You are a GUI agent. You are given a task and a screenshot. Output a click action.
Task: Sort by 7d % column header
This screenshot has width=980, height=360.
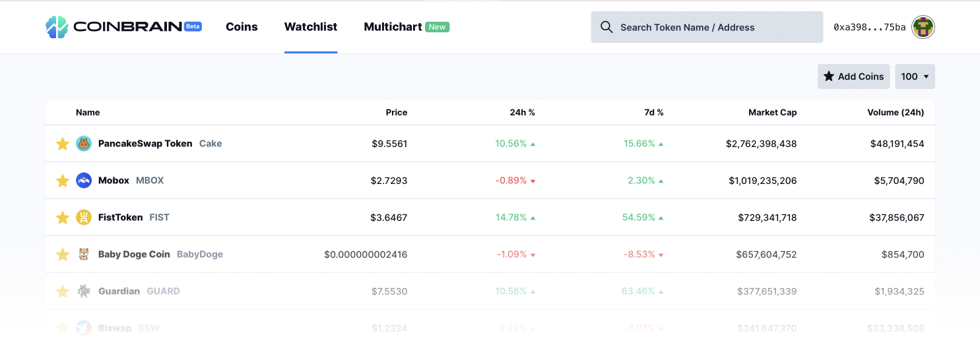click(654, 113)
